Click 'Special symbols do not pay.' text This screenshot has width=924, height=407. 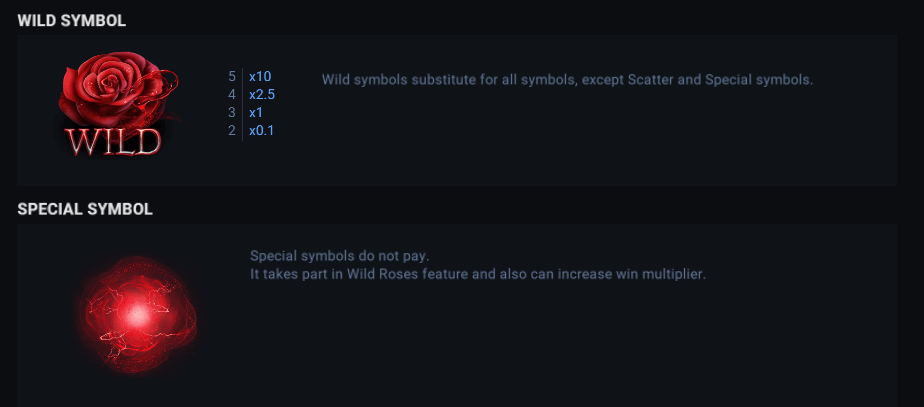(x=339, y=255)
